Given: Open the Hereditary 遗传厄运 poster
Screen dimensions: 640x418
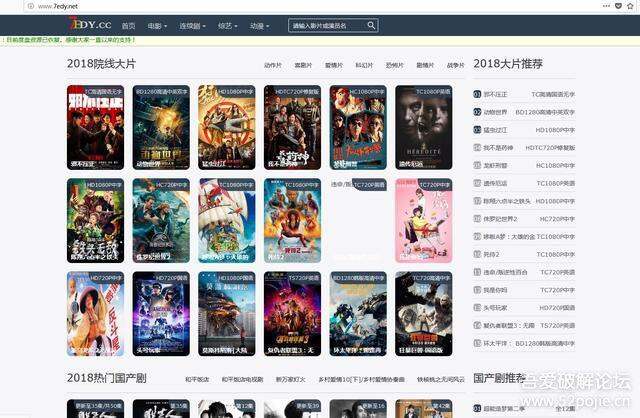Looking at the screenshot, I should (x=424, y=127).
